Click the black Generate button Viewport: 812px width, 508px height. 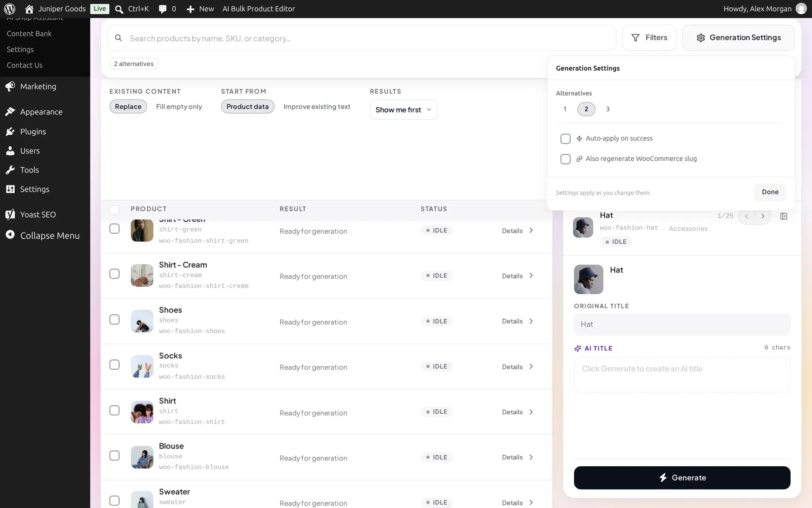682,478
